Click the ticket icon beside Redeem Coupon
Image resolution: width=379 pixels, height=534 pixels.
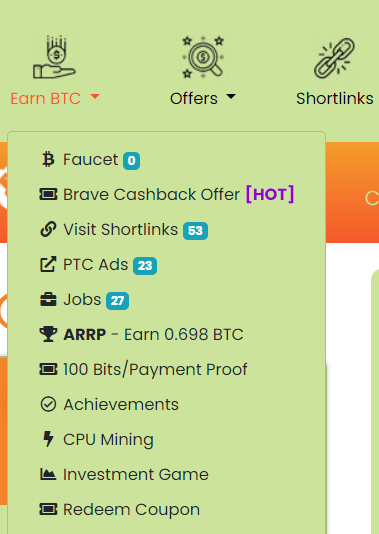pyautogui.click(x=48, y=509)
